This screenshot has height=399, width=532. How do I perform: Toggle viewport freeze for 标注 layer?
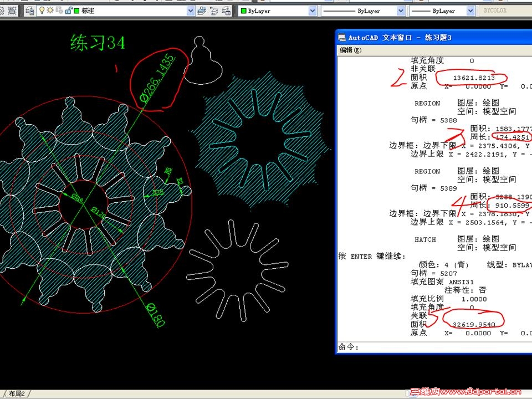coord(59,11)
